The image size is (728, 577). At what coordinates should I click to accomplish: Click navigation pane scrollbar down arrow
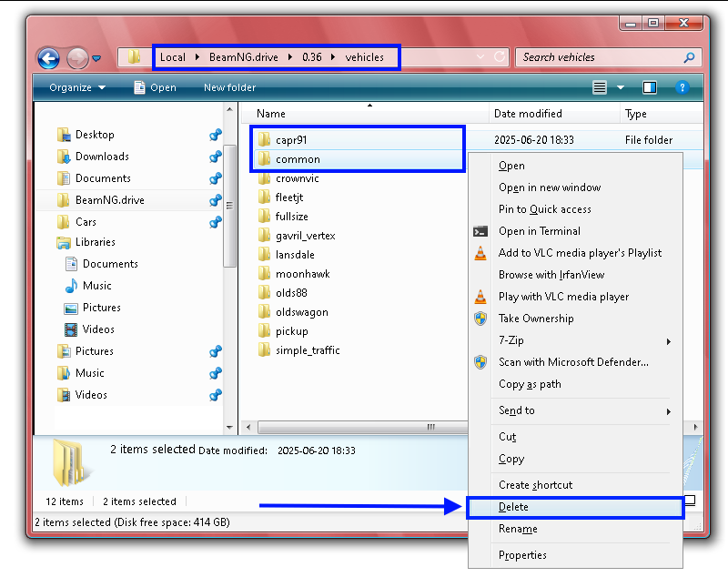click(229, 427)
